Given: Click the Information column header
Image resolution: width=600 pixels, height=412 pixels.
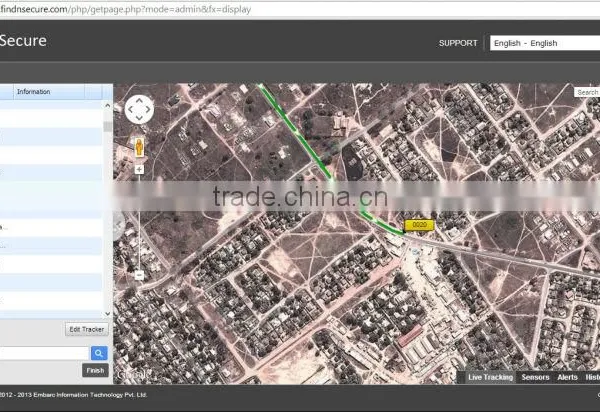Looking at the screenshot, I should (x=49, y=92).
